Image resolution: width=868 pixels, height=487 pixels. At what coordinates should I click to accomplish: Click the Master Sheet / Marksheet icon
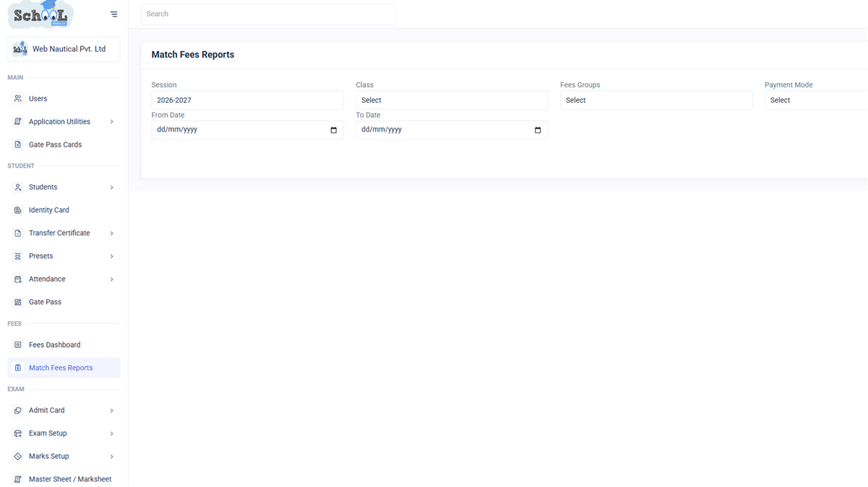pos(18,479)
